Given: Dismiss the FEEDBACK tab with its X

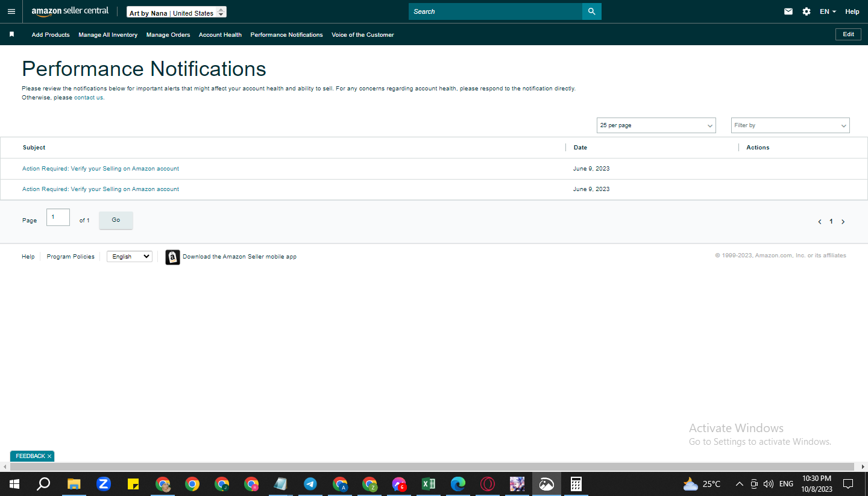Looking at the screenshot, I should [x=49, y=456].
